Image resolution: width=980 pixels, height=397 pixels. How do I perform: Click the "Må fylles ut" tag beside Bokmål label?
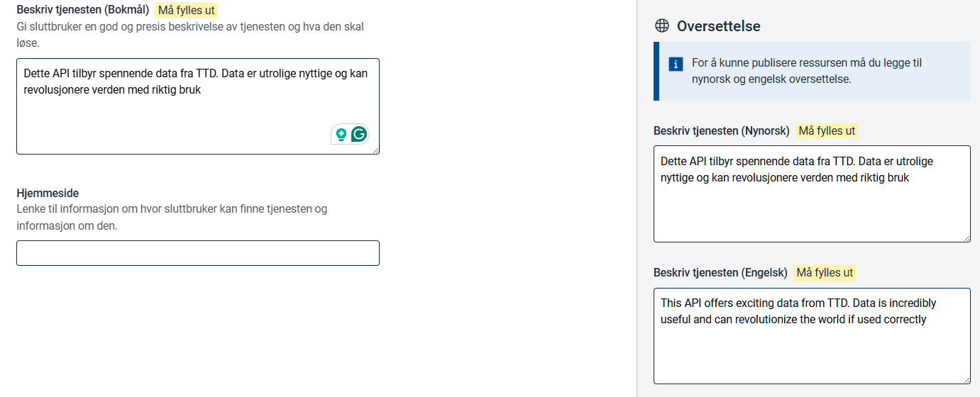[186, 11]
